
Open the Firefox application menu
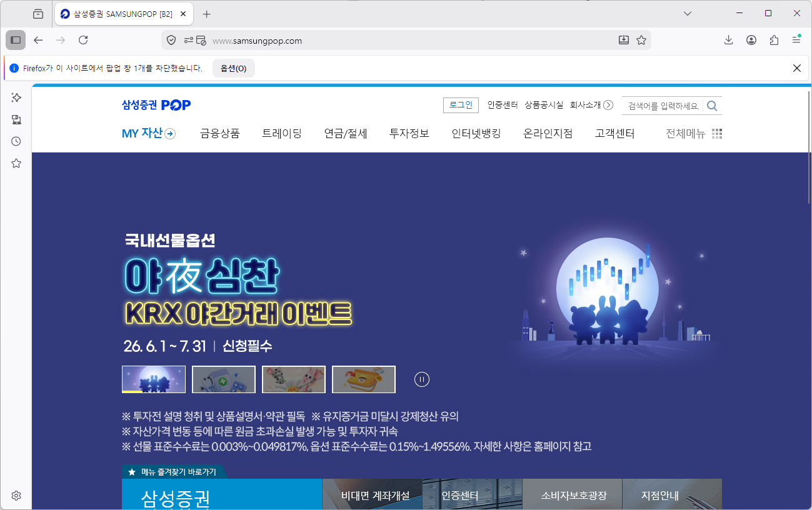pos(796,40)
